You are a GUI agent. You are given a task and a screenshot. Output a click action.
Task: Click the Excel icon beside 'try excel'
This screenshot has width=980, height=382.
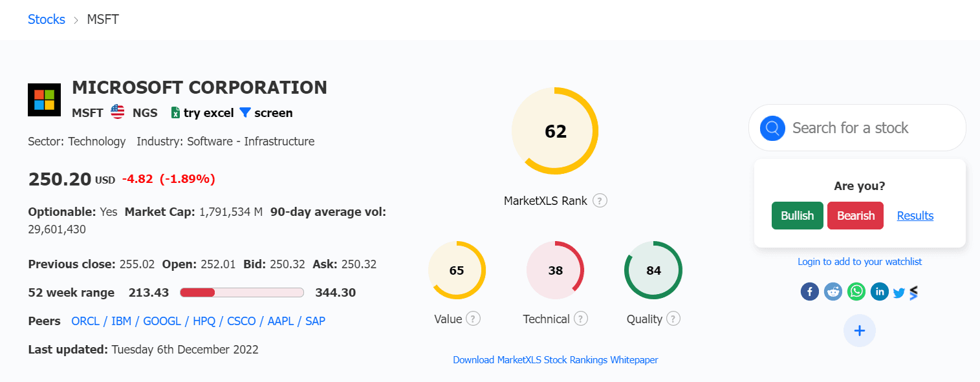(175, 112)
